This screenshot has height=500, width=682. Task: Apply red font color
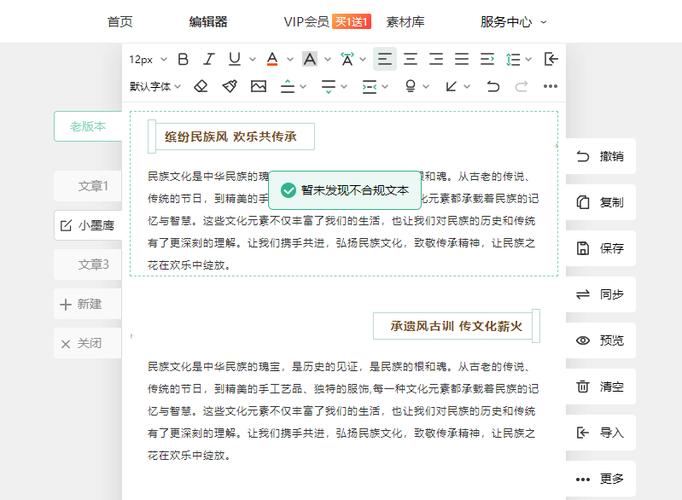point(272,59)
